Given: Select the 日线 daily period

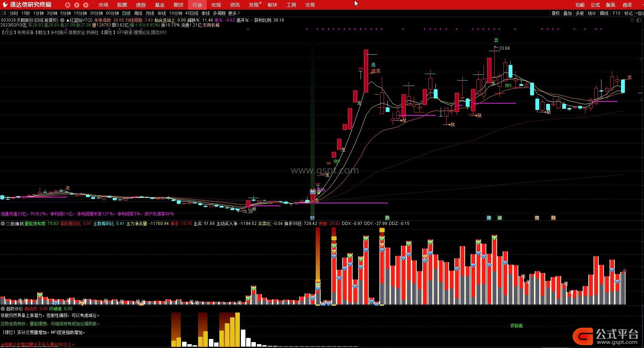Looking at the screenshot, I should [126, 13].
